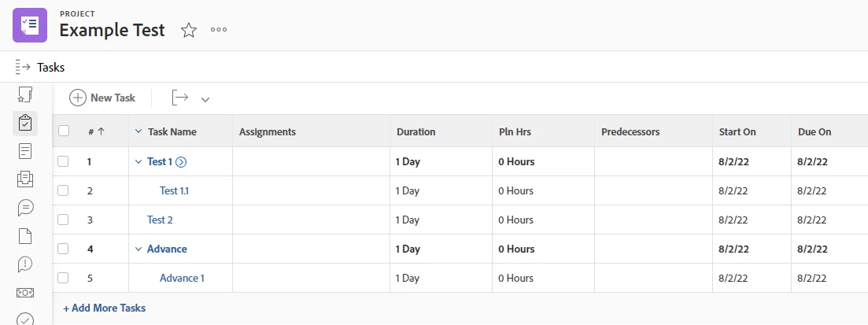Click the Tasks clipboard icon in sidebar
Viewport: 868px width, 325px height.
pyautogui.click(x=25, y=123)
